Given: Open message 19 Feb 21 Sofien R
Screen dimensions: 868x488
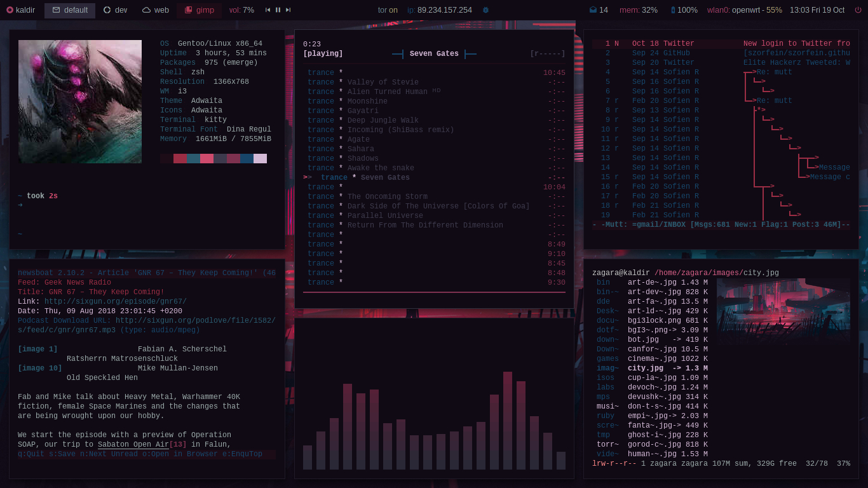Looking at the screenshot, I should click(x=721, y=215).
